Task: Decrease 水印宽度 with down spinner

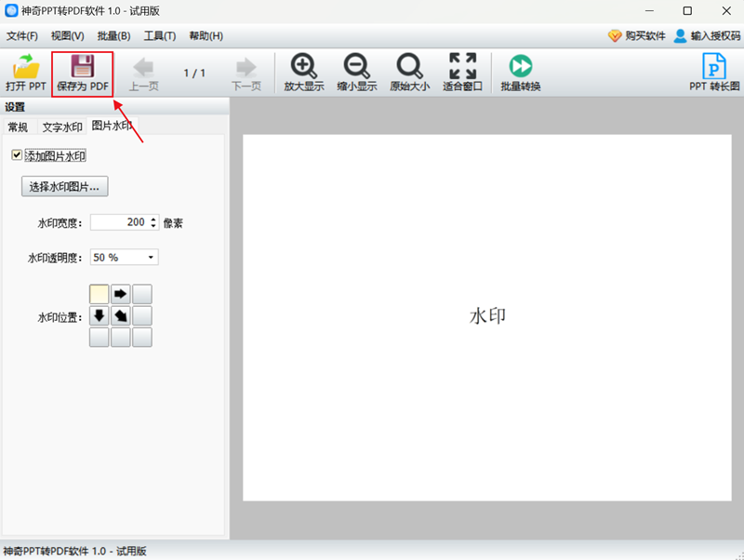Action: point(153,226)
